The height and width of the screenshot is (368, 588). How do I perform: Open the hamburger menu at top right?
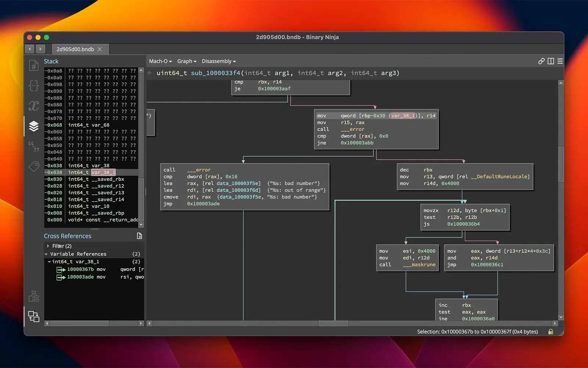pyautogui.click(x=560, y=61)
